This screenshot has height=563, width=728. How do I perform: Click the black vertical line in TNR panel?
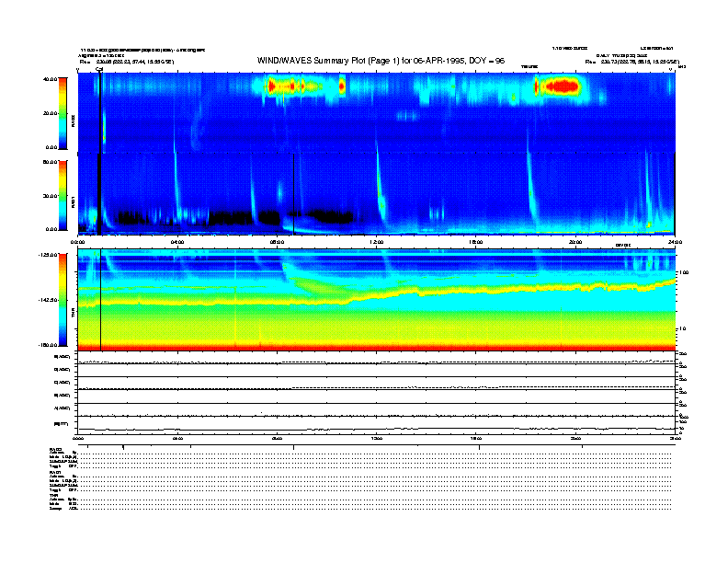[x=101, y=300]
